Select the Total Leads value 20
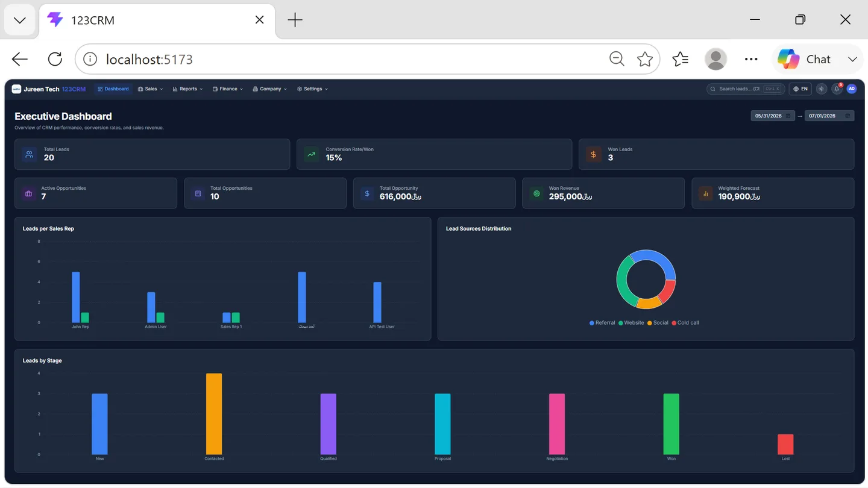This screenshot has width=868, height=488. (x=49, y=158)
